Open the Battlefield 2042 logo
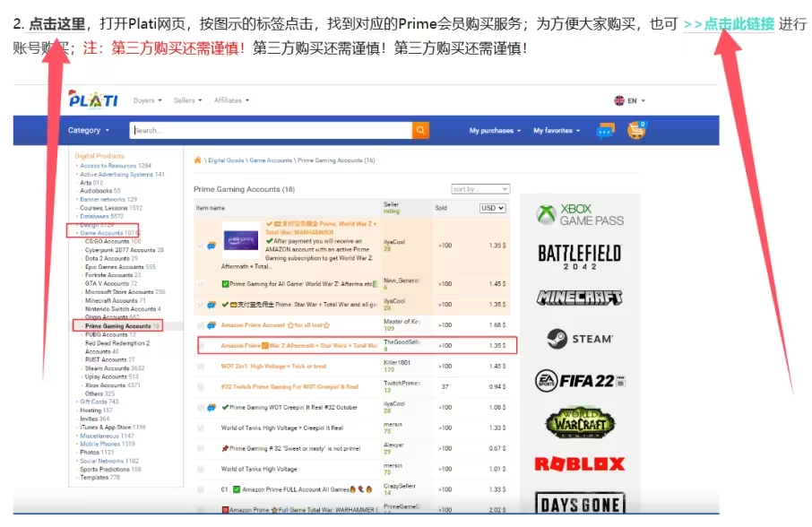Image resolution: width=812 pixels, height=527 pixels. (x=580, y=256)
